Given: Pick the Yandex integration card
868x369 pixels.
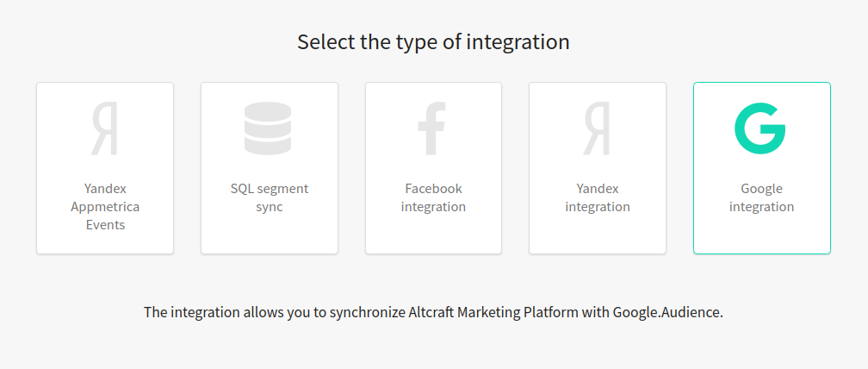Looking at the screenshot, I should pyautogui.click(x=598, y=168).
